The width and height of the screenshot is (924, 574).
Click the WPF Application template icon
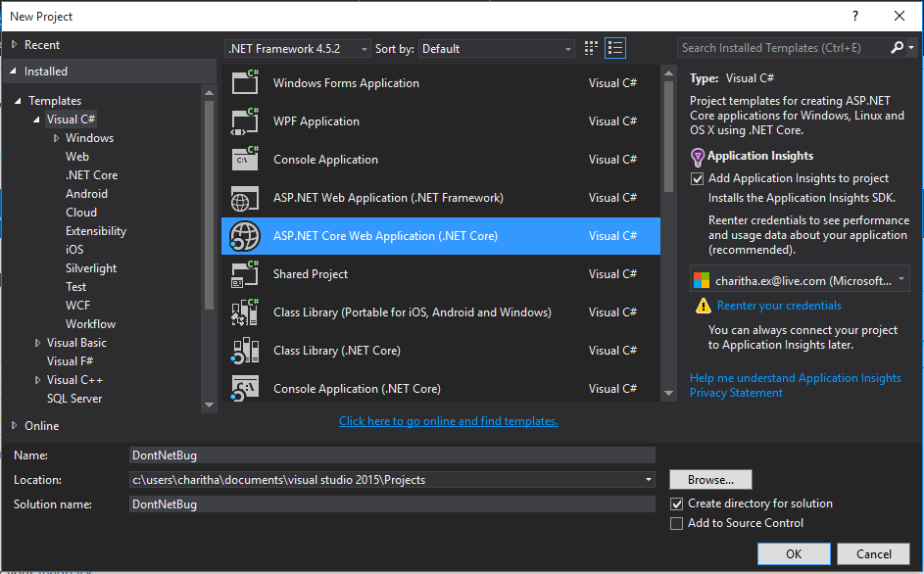point(244,121)
